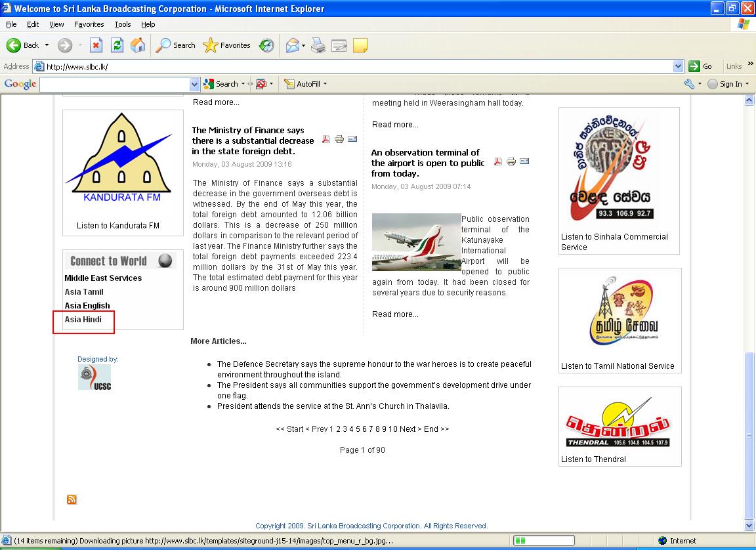Click the airplane article thumbnail
The height and width of the screenshot is (550, 756).
(417, 242)
